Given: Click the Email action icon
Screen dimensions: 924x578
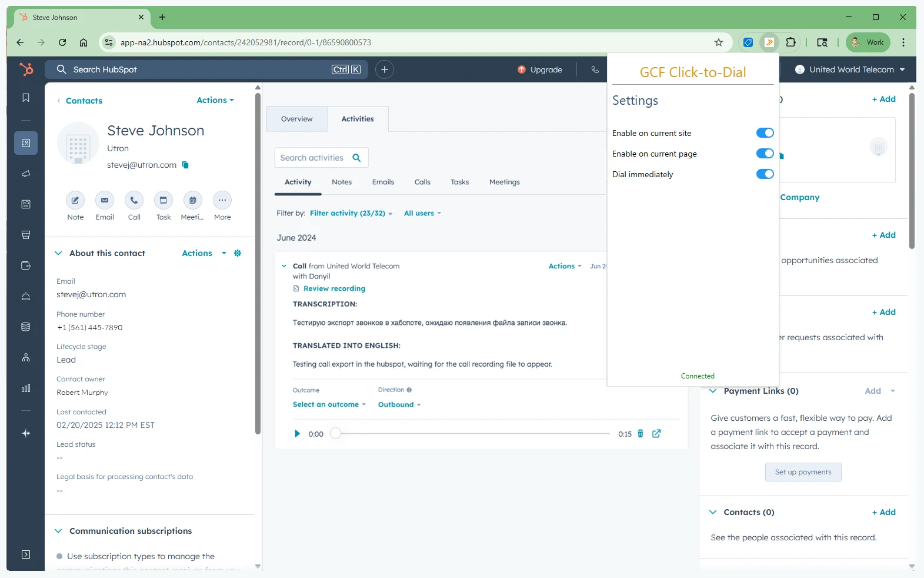Looking at the screenshot, I should coord(105,200).
